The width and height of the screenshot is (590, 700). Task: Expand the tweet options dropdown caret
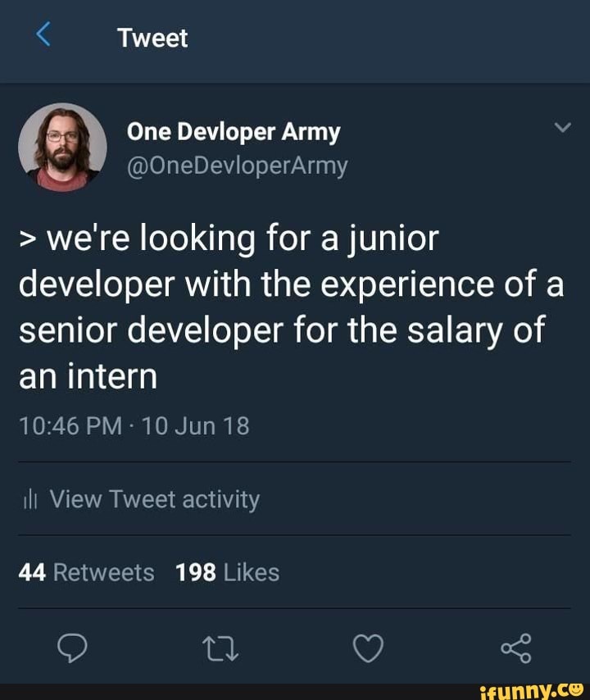[564, 125]
